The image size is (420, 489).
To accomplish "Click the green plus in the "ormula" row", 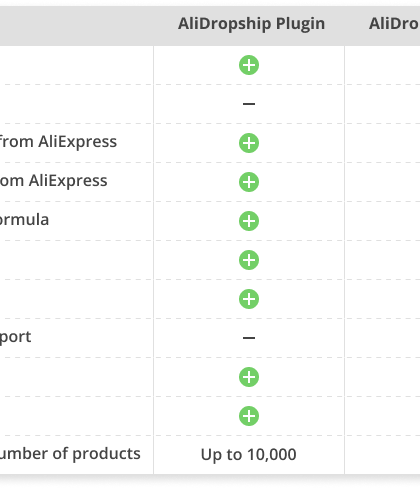I will (x=249, y=221).
